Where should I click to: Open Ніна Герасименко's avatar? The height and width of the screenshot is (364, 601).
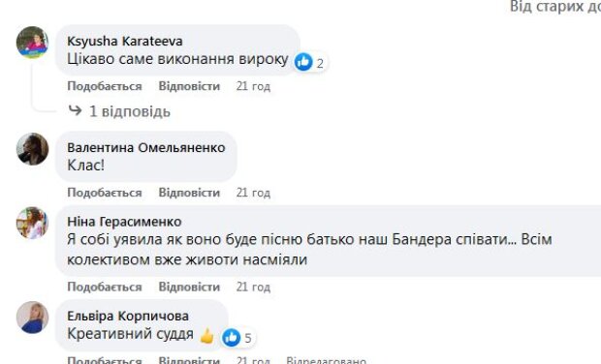click(33, 223)
